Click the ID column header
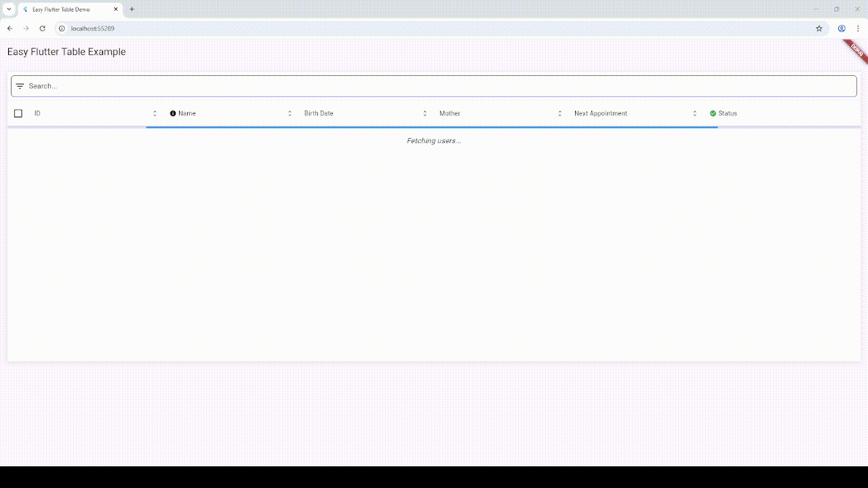The width and height of the screenshot is (868, 488). click(37, 113)
